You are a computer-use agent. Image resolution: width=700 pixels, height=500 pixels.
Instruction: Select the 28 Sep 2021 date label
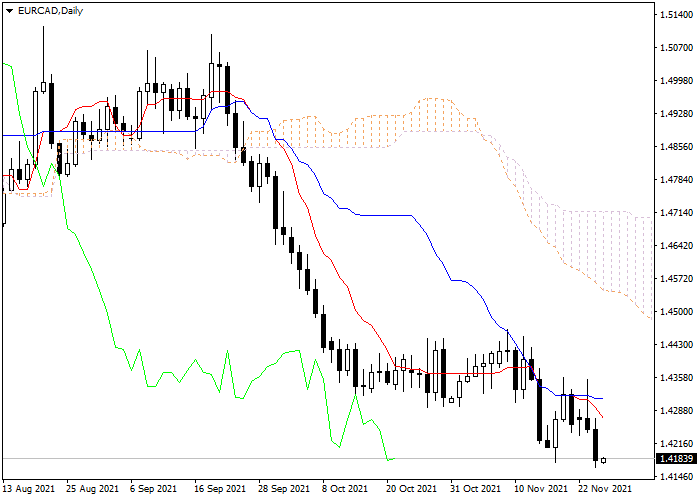coord(284,489)
